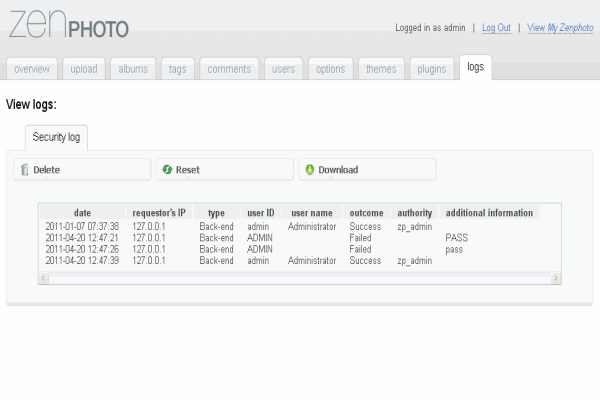The image size is (600, 400).
Task: Open the overview tab
Action: tap(32, 69)
